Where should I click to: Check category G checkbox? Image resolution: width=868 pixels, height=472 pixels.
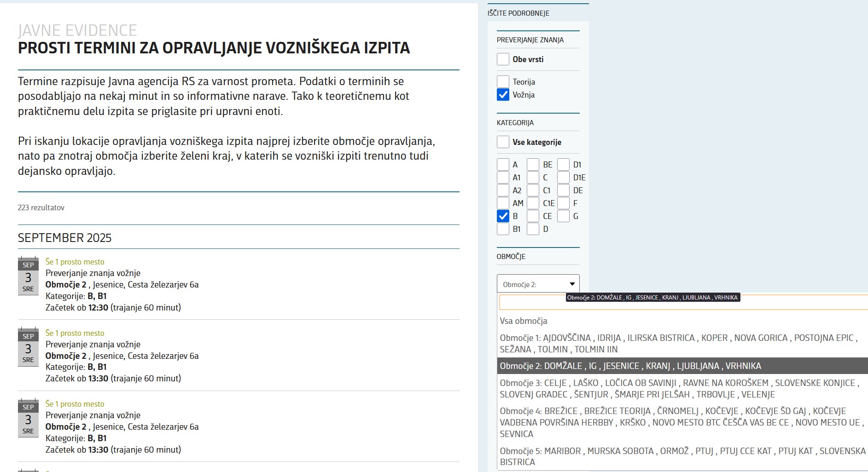[563, 216]
